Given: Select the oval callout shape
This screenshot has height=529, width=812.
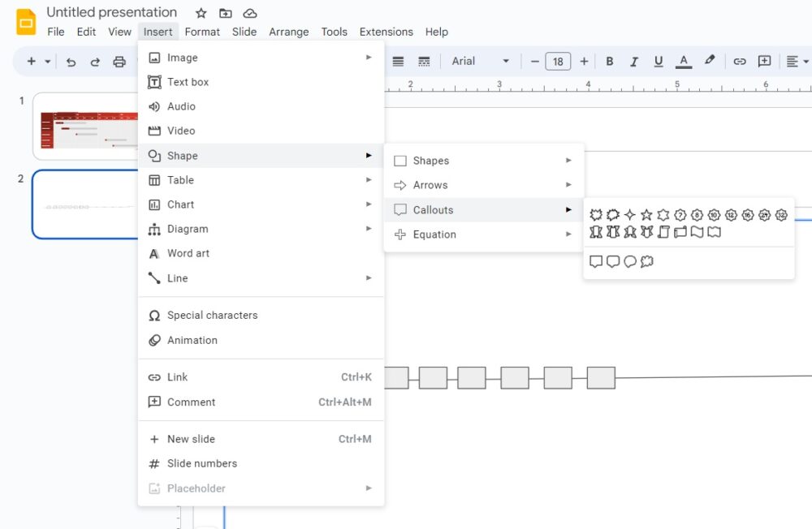Looking at the screenshot, I should 630,261.
